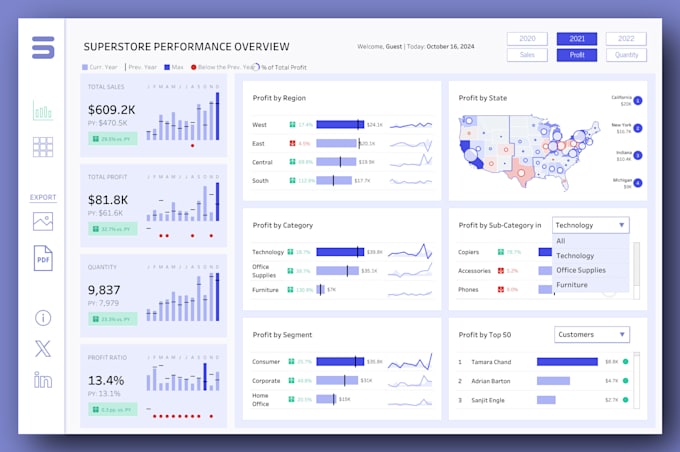The image size is (680, 452).
Task: Choose Office Supplies in the dropdown list
Action: 591,270
